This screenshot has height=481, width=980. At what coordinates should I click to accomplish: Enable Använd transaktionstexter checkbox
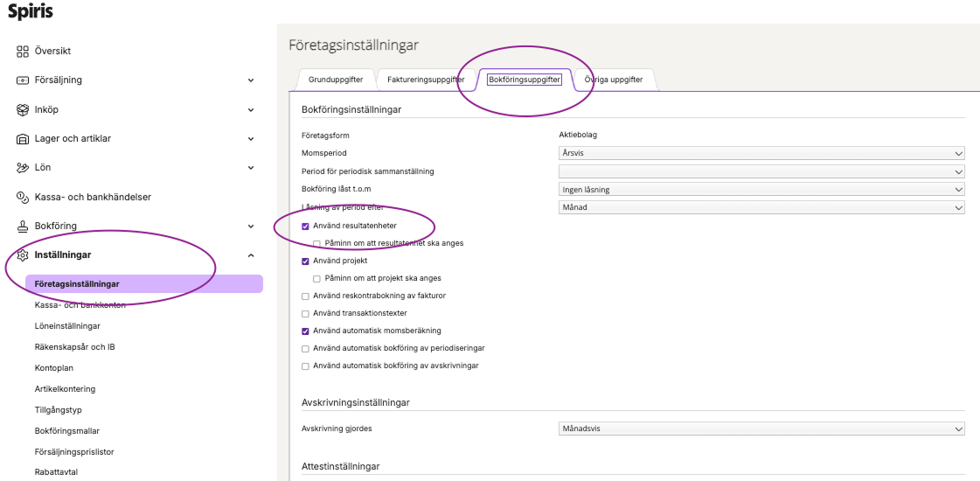tap(305, 313)
